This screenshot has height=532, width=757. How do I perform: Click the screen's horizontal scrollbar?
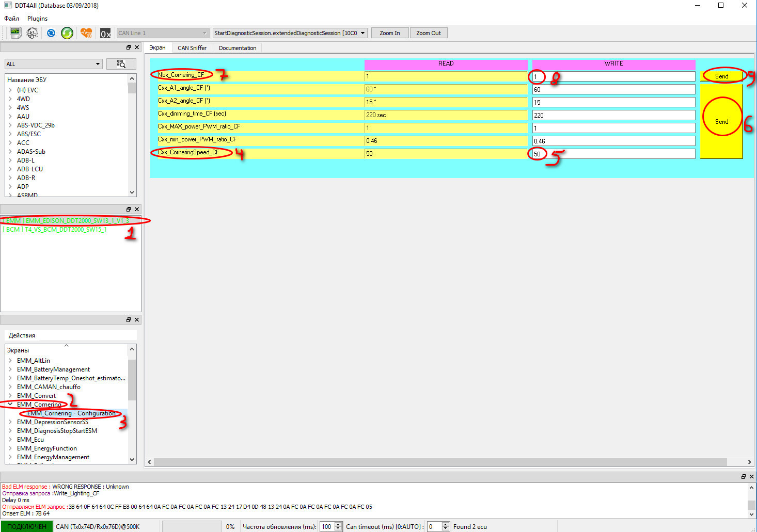[x=440, y=462]
